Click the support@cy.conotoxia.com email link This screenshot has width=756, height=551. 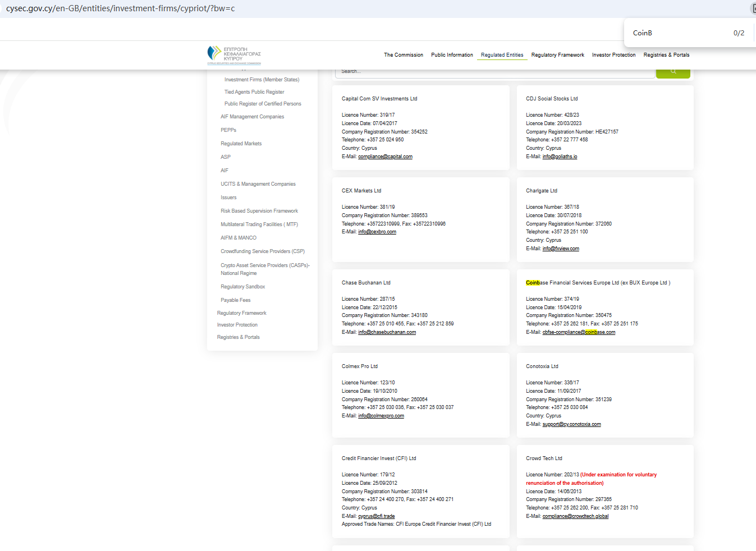[x=571, y=424]
